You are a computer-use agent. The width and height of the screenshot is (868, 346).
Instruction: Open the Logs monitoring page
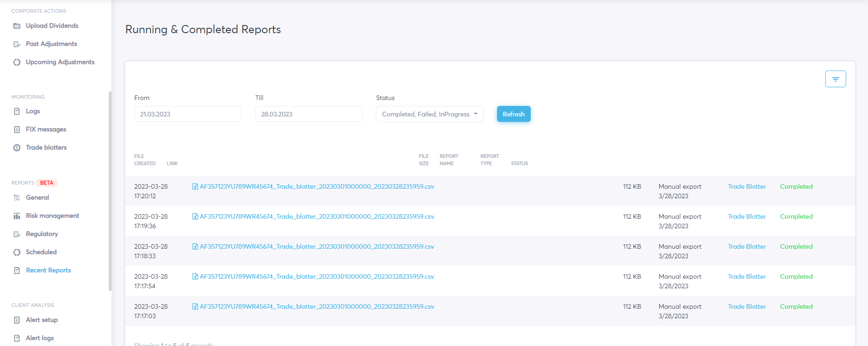point(33,111)
